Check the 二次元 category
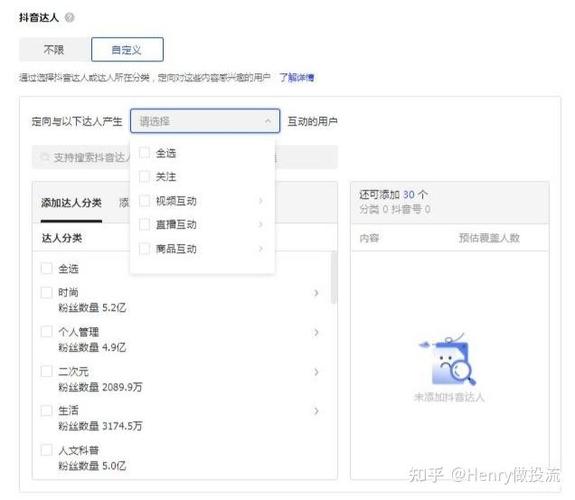 click(47, 371)
